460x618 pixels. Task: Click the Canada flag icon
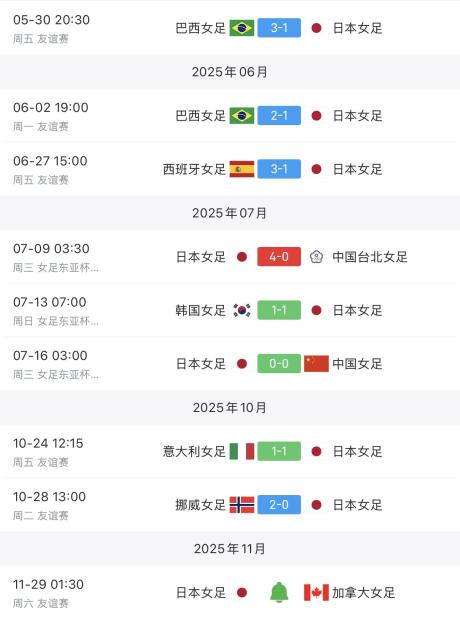tap(316, 592)
